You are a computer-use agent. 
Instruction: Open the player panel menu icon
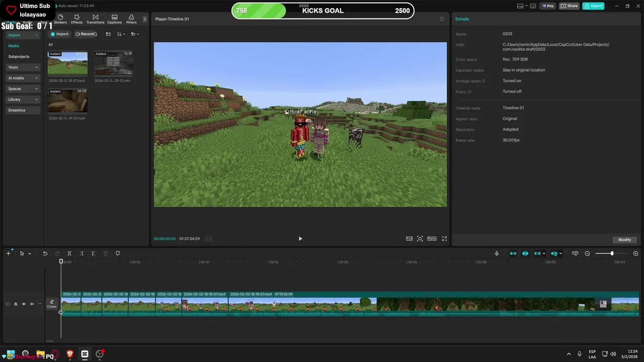click(442, 19)
